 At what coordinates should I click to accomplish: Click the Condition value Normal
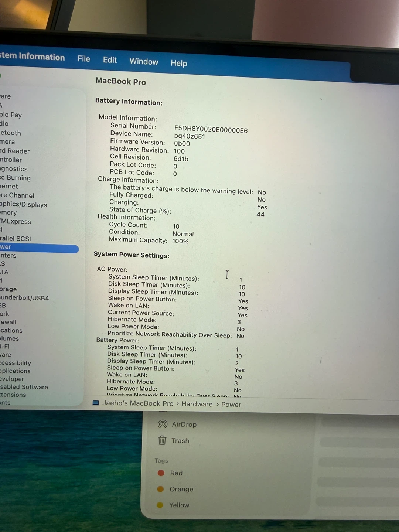(183, 234)
